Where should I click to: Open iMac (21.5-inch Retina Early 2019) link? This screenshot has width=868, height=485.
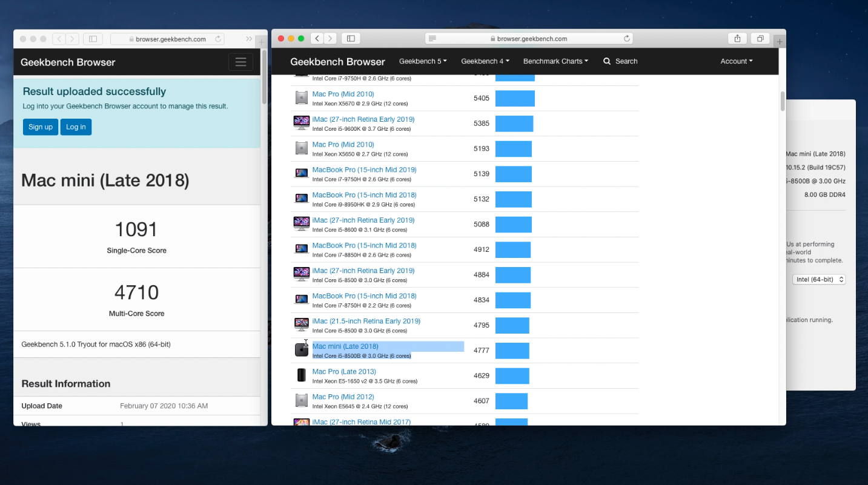point(366,321)
